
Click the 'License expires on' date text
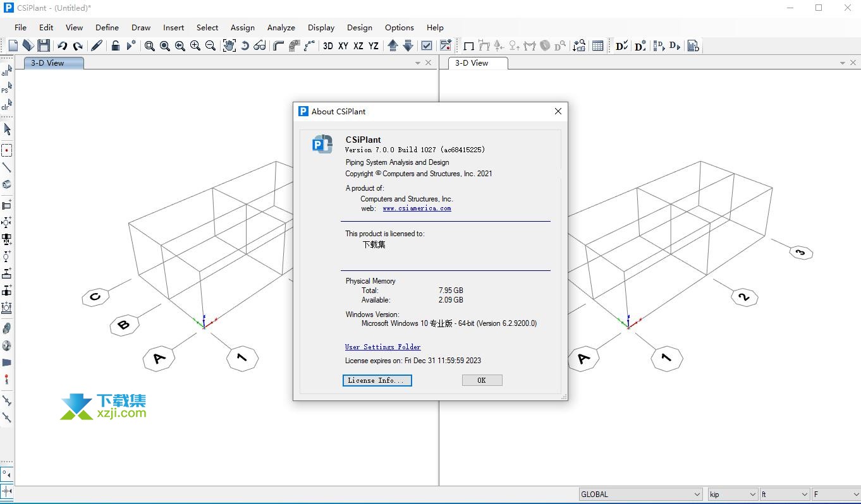(413, 361)
